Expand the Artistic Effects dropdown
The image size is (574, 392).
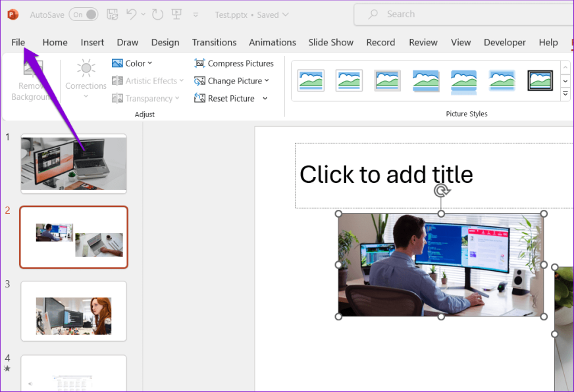coord(147,80)
